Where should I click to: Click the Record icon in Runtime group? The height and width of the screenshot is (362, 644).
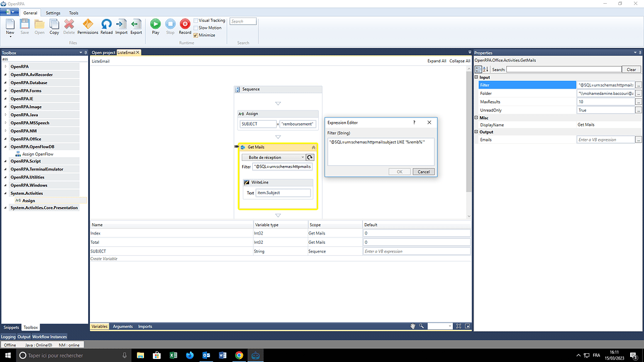tap(184, 25)
